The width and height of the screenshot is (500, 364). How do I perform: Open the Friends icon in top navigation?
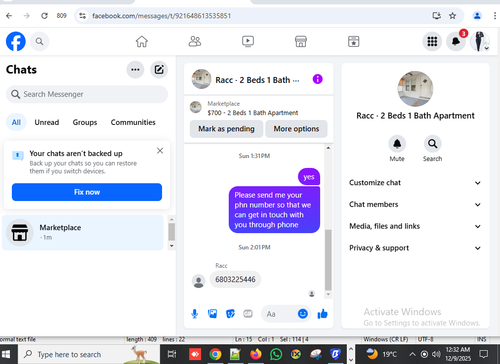click(x=195, y=41)
